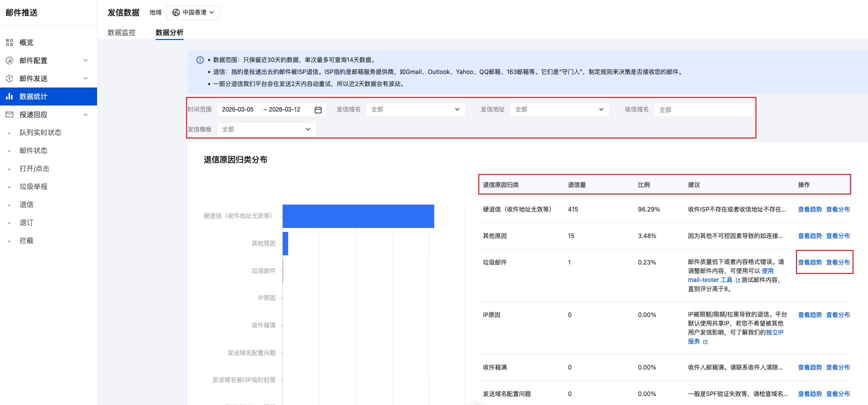Click the blue 硬退信 bar in chart
The width and height of the screenshot is (868, 405).
358,216
